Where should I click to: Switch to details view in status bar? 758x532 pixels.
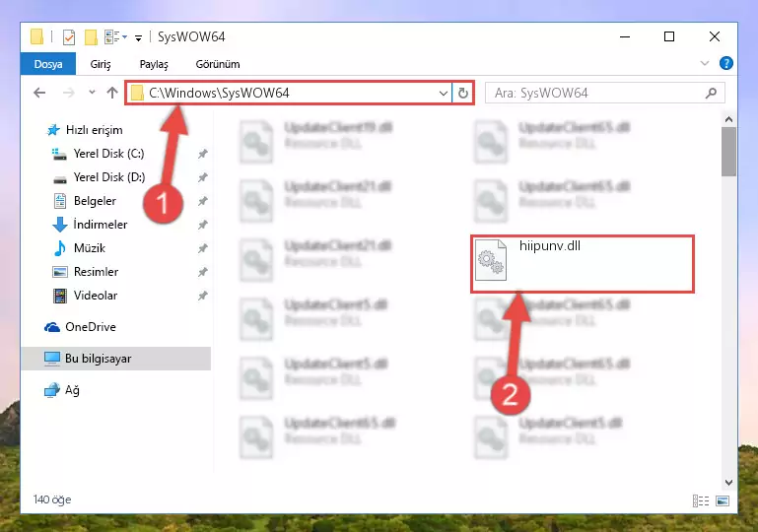pyautogui.click(x=701, y=501)
